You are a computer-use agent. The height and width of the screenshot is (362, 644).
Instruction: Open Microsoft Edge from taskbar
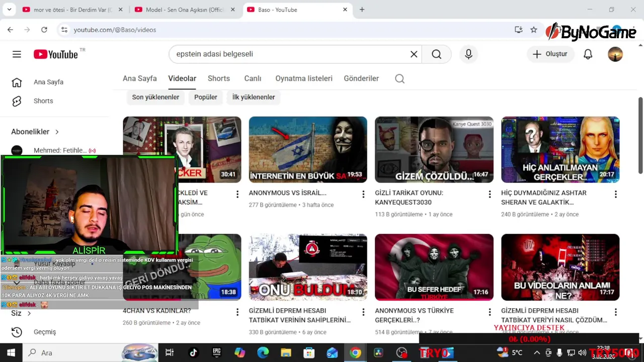(263, 352)
